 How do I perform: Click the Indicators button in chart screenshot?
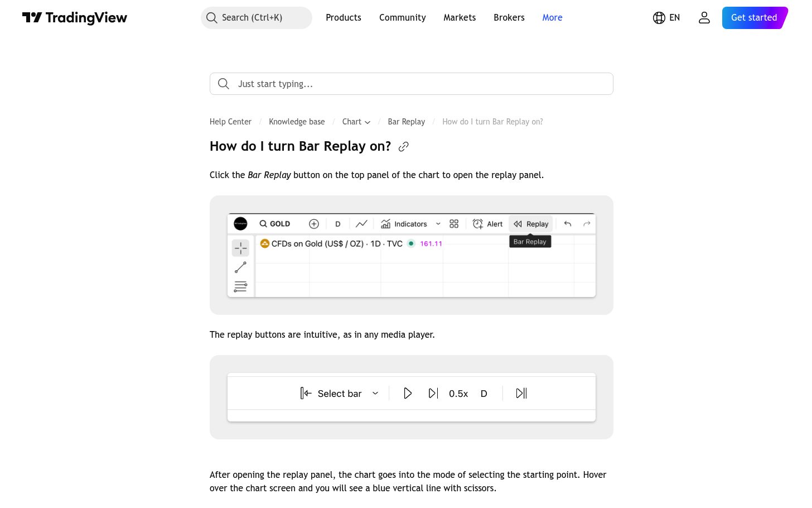click(x=404, y=224)
